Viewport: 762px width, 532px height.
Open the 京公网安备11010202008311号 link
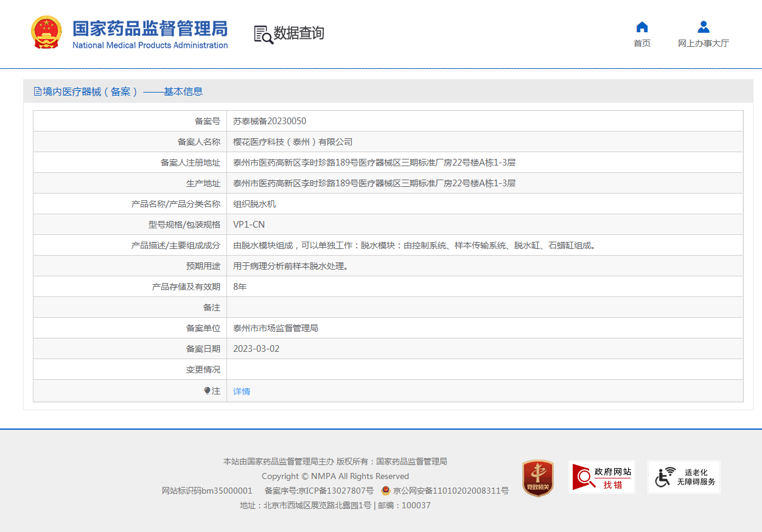click(451, 491)
